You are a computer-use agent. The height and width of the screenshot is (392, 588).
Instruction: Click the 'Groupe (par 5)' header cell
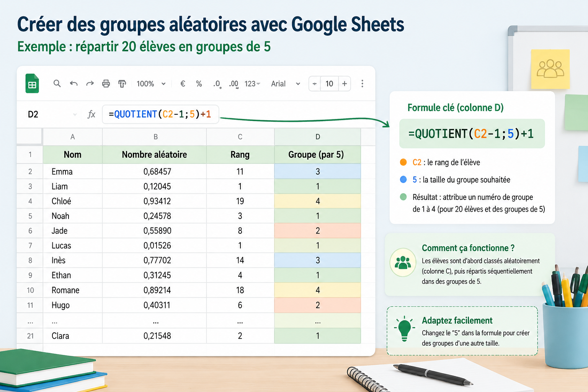318,155
